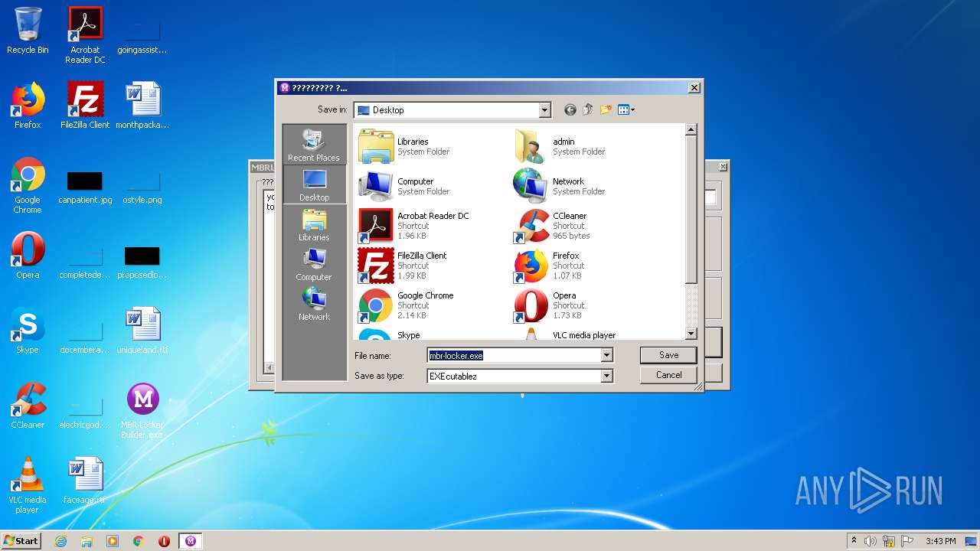Viewport: 980px width, 551px height.
Task: Click the file list scroll up arrow
Action: point(691,130)
